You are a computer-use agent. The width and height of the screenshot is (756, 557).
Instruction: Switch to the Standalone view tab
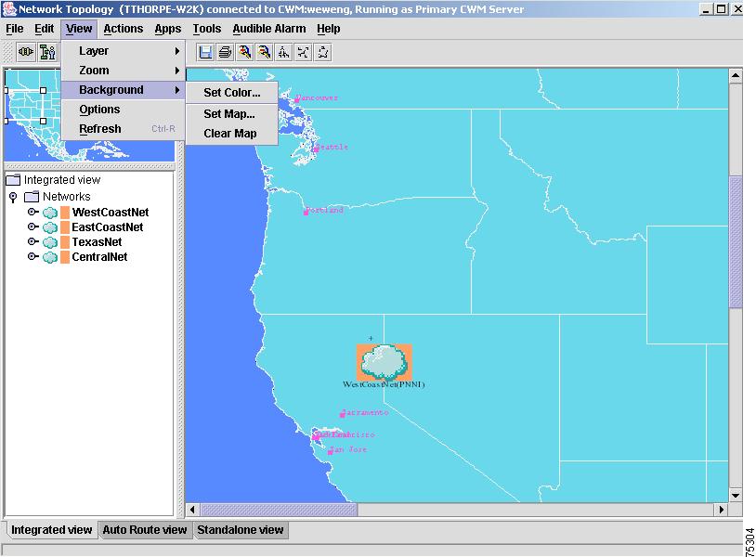coord(241,529)
